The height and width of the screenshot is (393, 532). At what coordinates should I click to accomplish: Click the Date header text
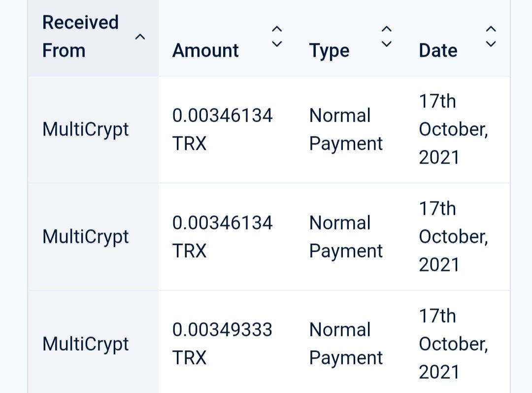[x=438, y=51]
